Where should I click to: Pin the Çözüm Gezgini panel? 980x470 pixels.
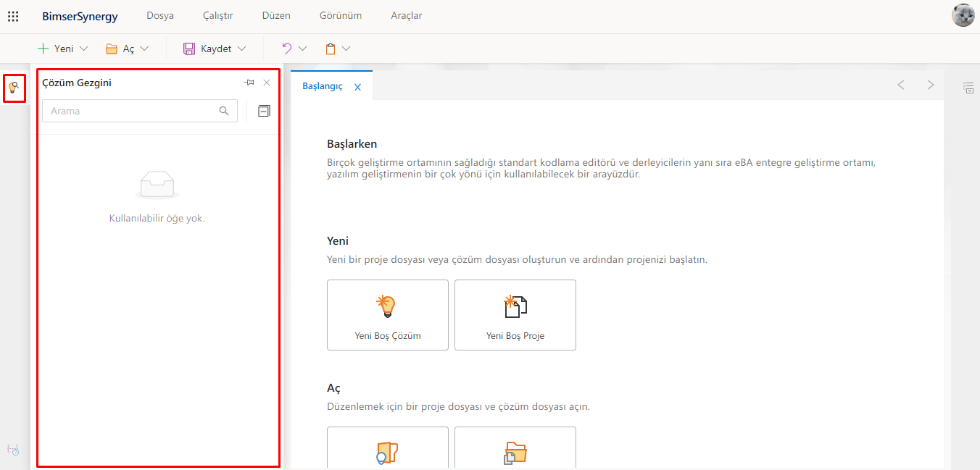[x=249, y=83]
